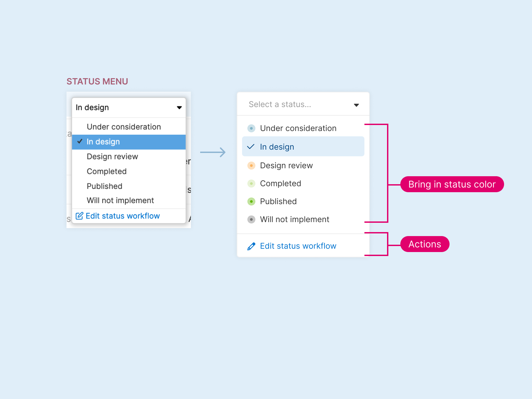Click the bright green Published status dot
532x399 pixels.
[x=251, y=201]
